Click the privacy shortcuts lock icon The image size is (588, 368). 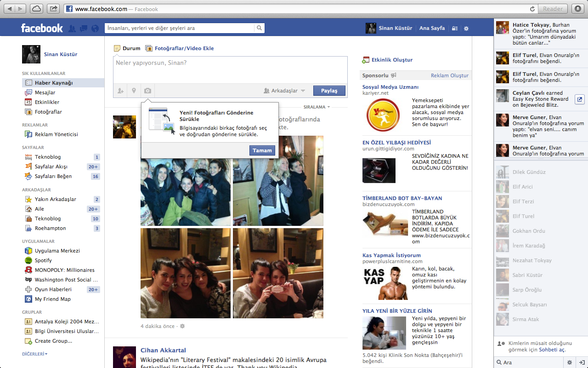[x=455, y=29]
